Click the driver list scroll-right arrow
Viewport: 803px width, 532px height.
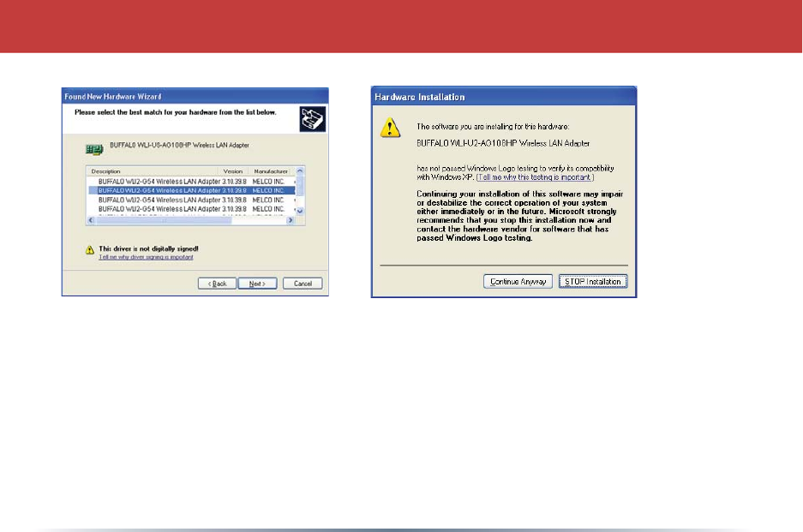pyautogui.click(x=291, y=220)
